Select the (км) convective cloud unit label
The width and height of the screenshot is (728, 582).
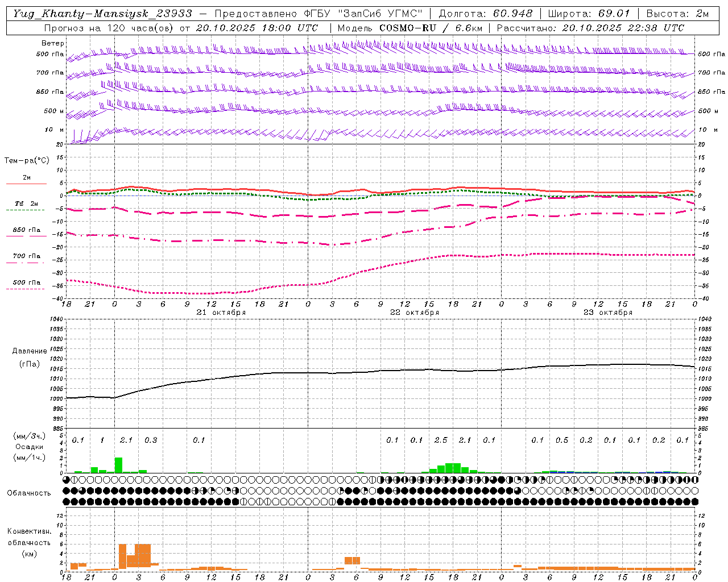(x=29, y=554)
